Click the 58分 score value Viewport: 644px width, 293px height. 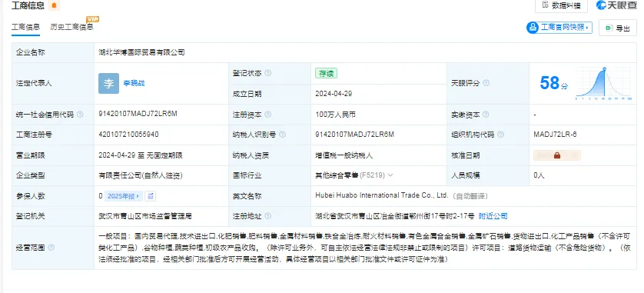click(554, 83)
